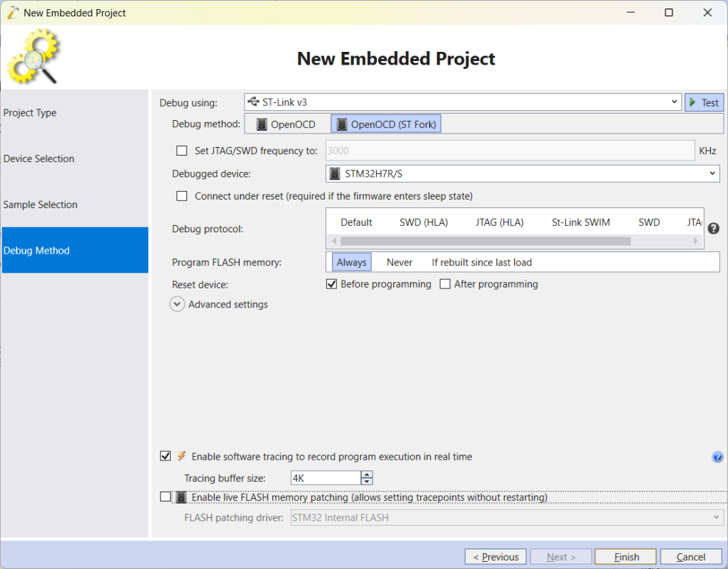Select the SWD (HLA) debug protocol
Image resolution: width=728 pixels, height=569 pixels.
coord(424,222)
